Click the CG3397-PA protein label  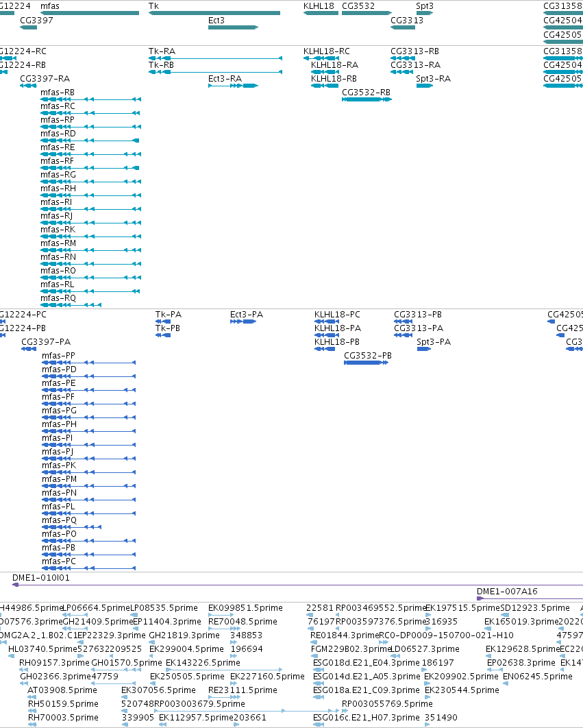click(x=46, y=341)
